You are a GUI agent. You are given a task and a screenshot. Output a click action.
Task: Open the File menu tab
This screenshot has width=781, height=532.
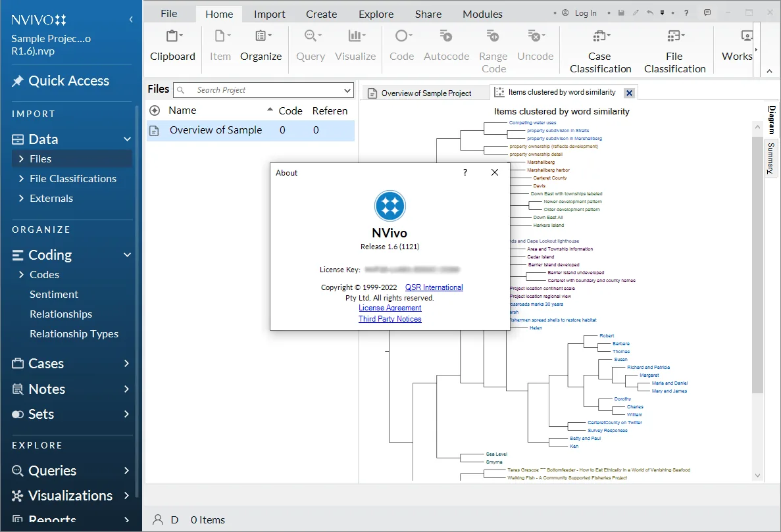(x=169, y=14)
